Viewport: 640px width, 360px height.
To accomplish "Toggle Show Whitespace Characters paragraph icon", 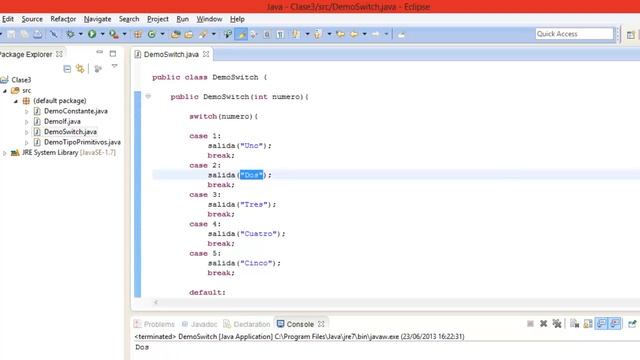I will click(280, 35).
